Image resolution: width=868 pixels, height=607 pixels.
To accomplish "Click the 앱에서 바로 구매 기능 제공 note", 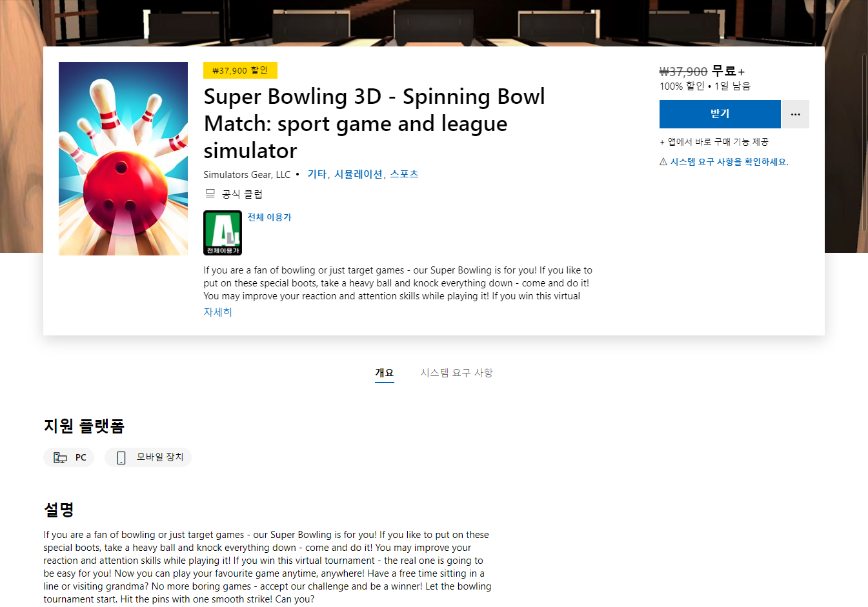I will point(714,142).
